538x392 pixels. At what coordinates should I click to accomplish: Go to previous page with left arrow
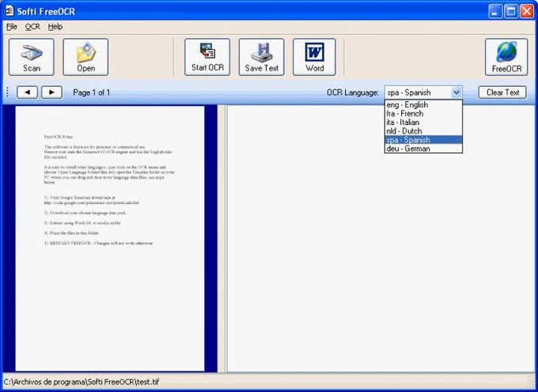pyautogui.click(x=27, y=92)
